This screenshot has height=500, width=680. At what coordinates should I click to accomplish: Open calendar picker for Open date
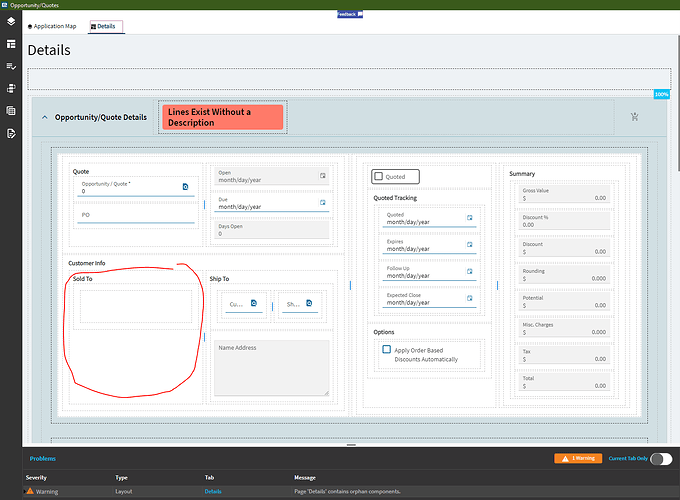point(323,176)
